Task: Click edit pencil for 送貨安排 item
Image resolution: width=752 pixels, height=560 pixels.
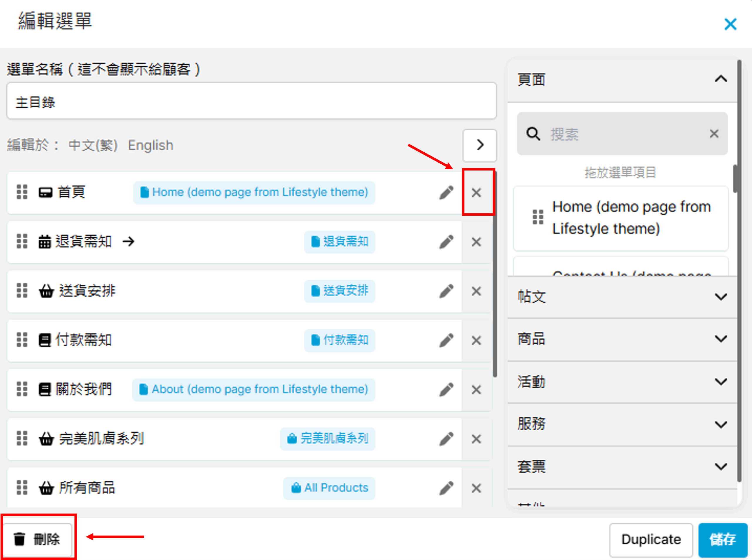Action: pyautogui.click(x=446, y=291)
